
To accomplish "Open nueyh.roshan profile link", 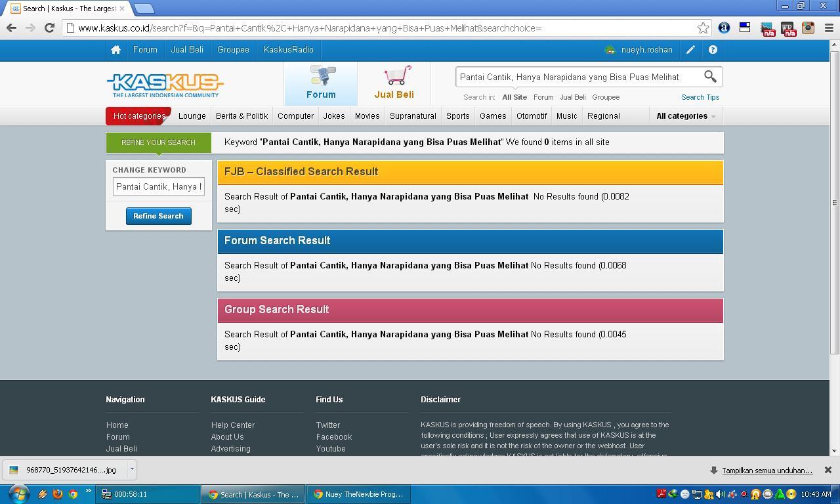I will [646, 50].
